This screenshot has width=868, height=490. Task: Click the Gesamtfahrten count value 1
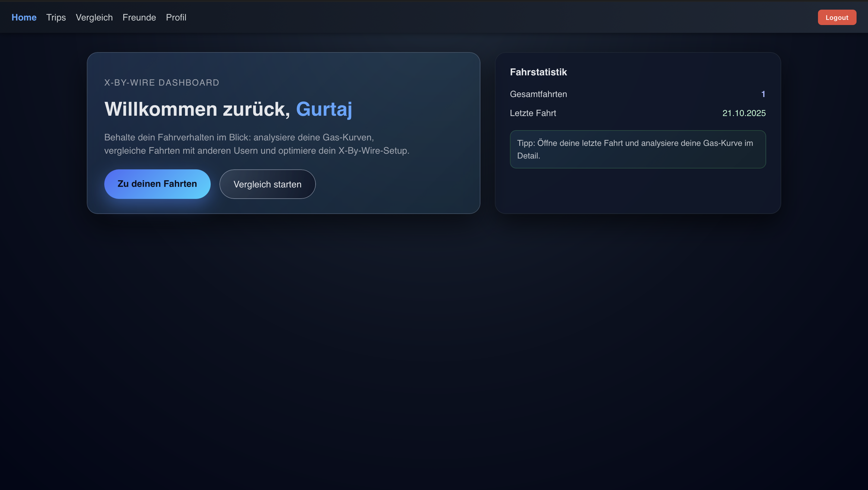763,94
